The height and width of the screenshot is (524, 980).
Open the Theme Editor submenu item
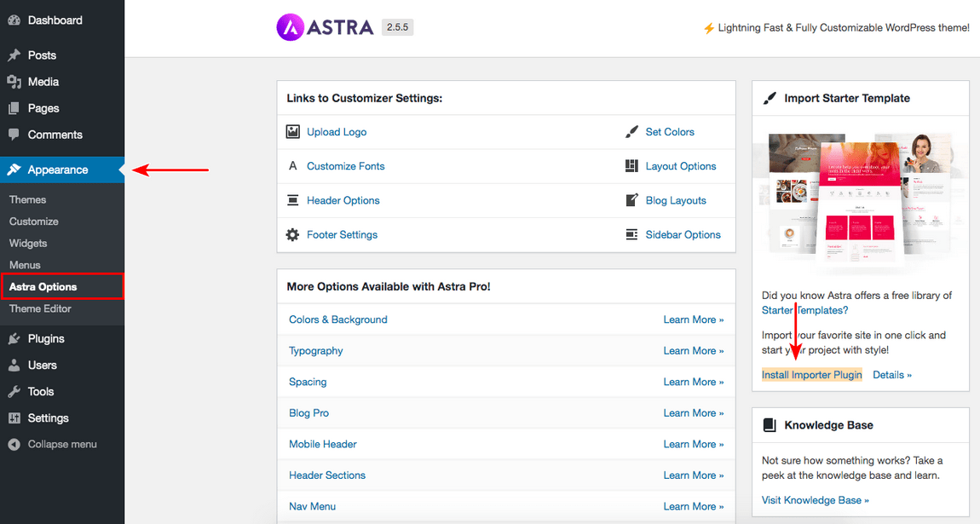coord(40,308)
